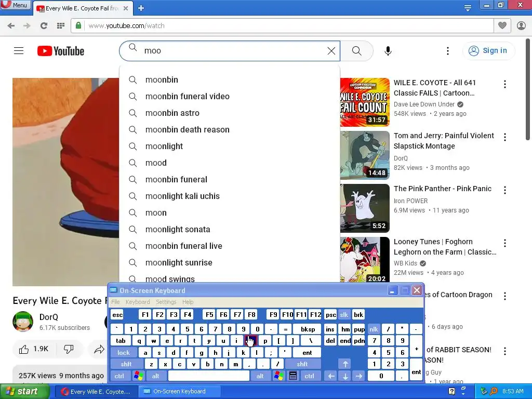
Task: Click the address bar URL field
Action: [x=282, y=26]
